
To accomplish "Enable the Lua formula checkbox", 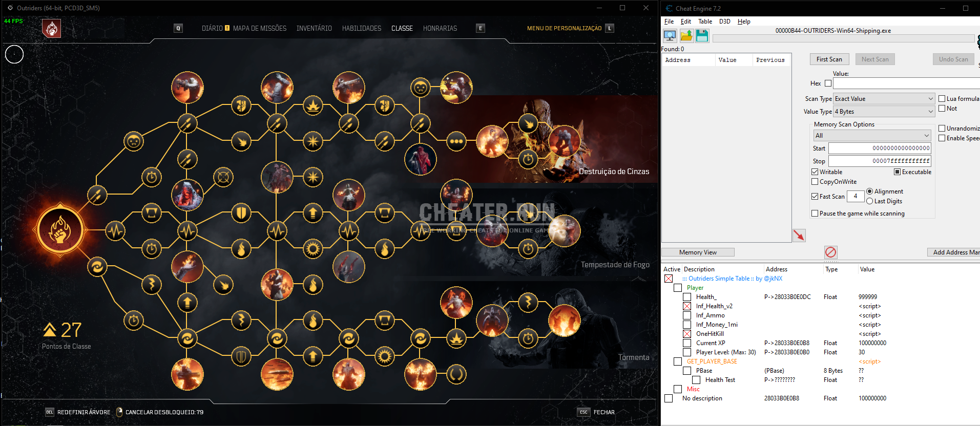I will 942,99.
